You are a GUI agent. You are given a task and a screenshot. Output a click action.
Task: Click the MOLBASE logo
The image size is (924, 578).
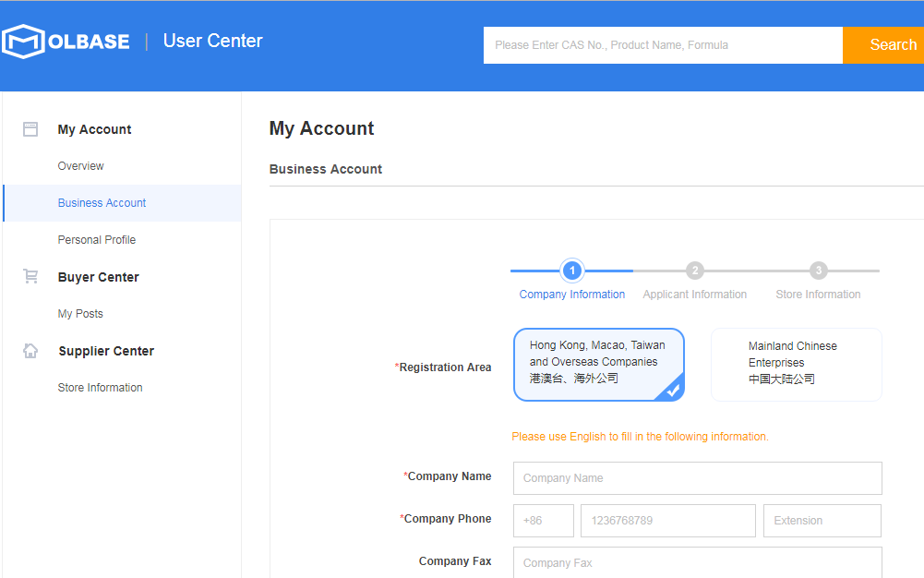66,42
